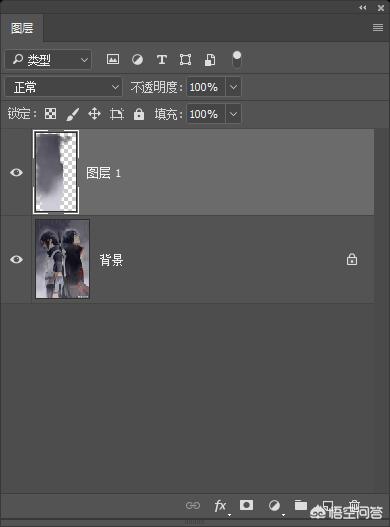Hide 图层 1 layer with eye icon
The width and height of the screenshot is (390, 527).
[x=16, y=172]
